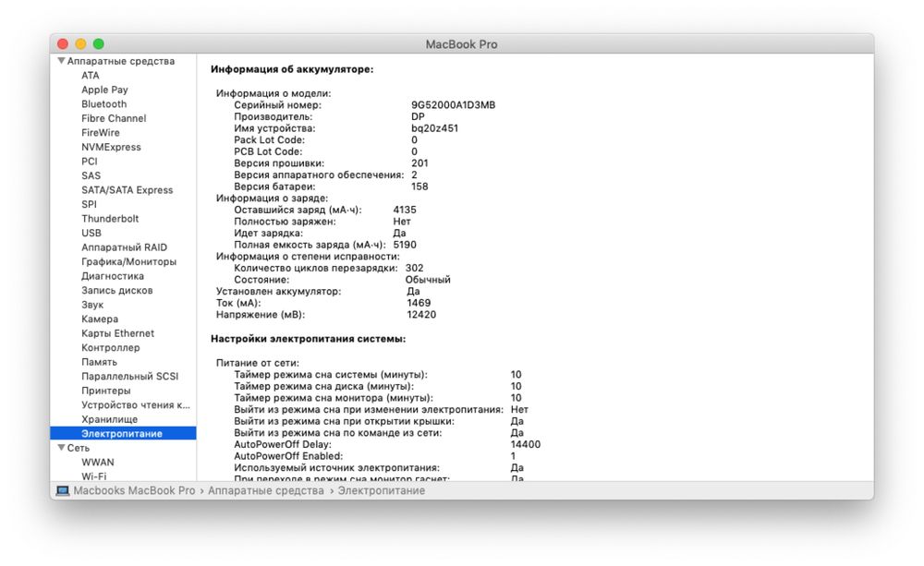
Task: Open the Apple Pay sidebar entry
Action: [104, 90]
